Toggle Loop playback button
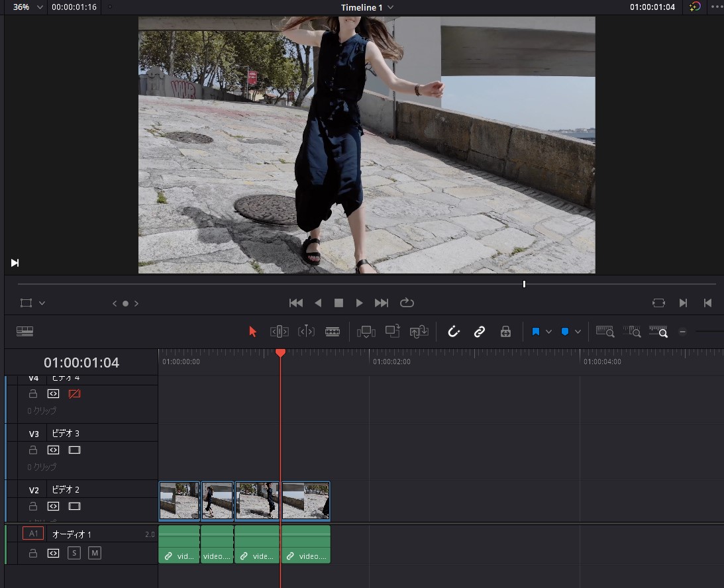 pos(407,303)
